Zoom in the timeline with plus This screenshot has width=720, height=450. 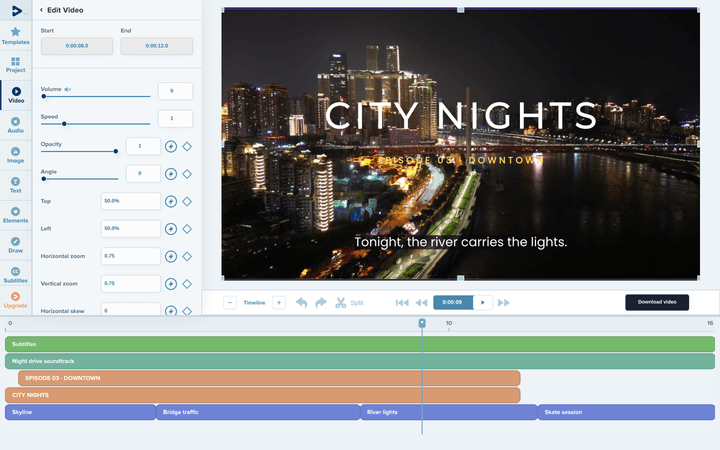click(279, 303)
